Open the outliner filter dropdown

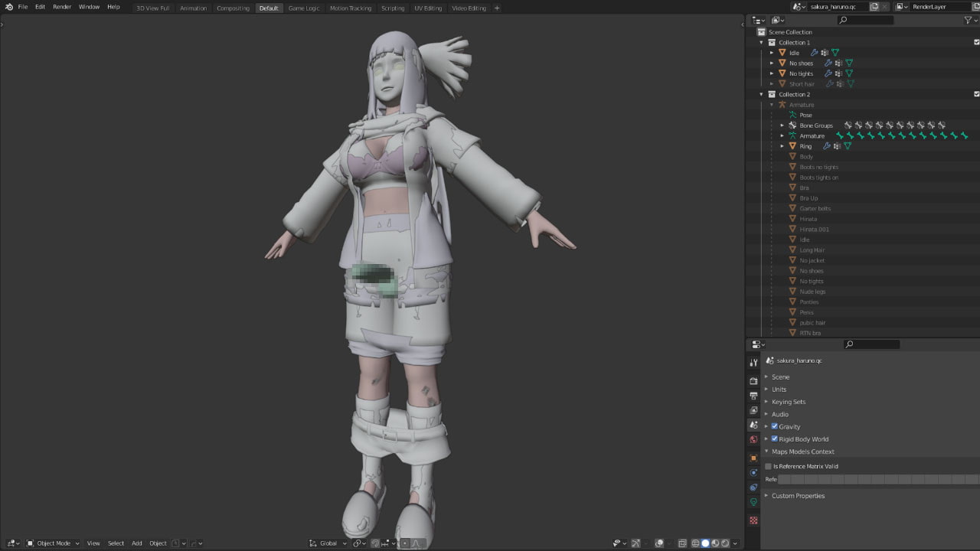click(969, 21)
